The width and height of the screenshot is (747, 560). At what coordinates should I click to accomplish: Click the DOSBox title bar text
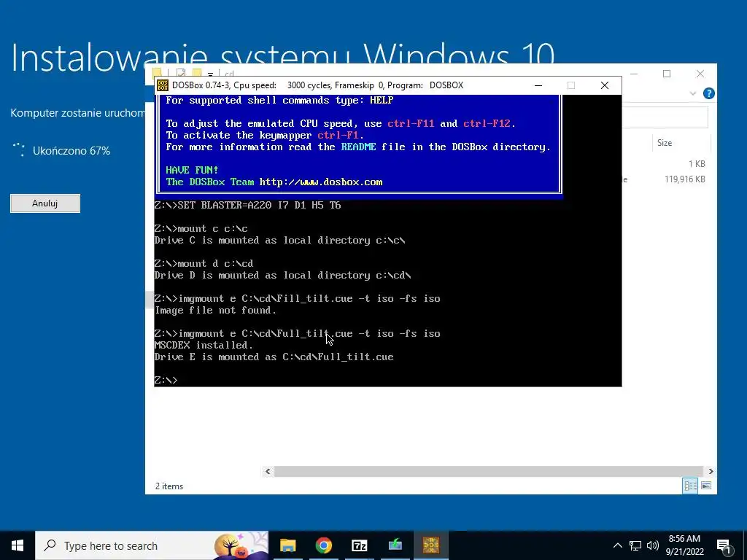(x=318, y=85)
